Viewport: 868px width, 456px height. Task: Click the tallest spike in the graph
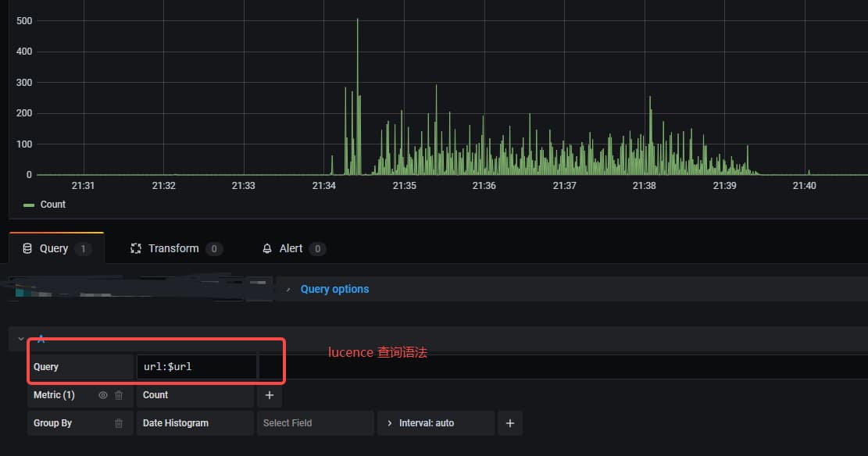357,23
